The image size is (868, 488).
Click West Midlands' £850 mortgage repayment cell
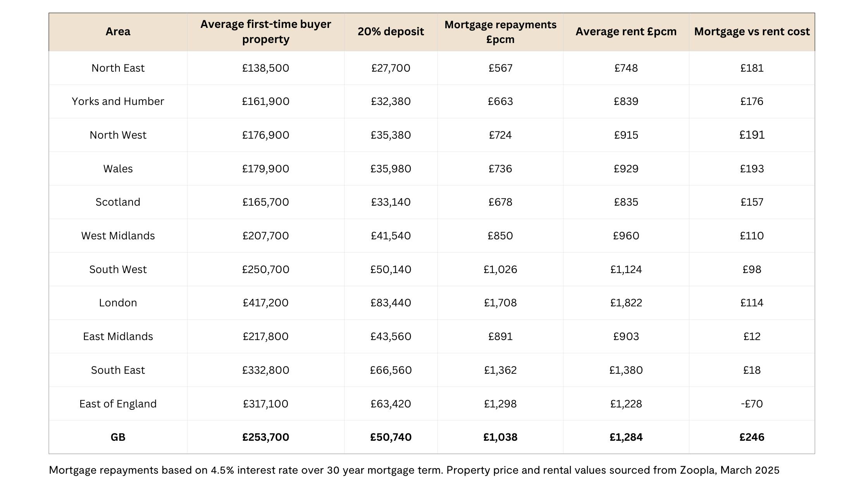coord(500,236)
